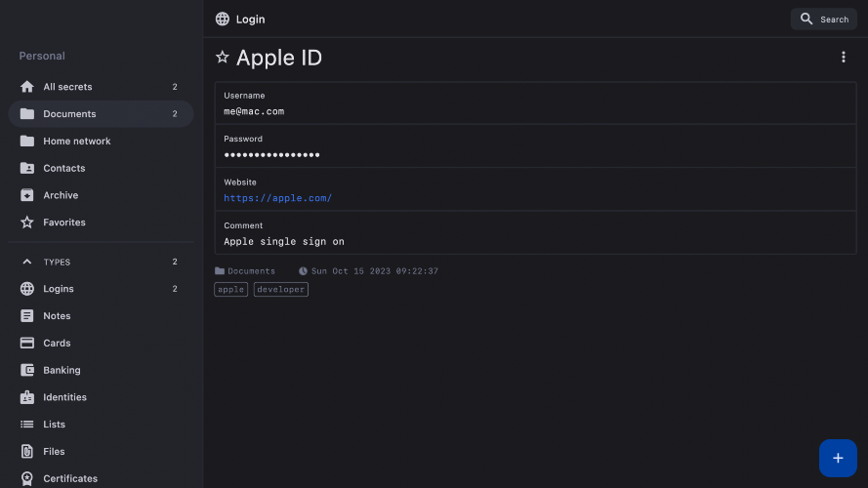Click the Archive box icon
868x488 pixels.
(26, 195)
